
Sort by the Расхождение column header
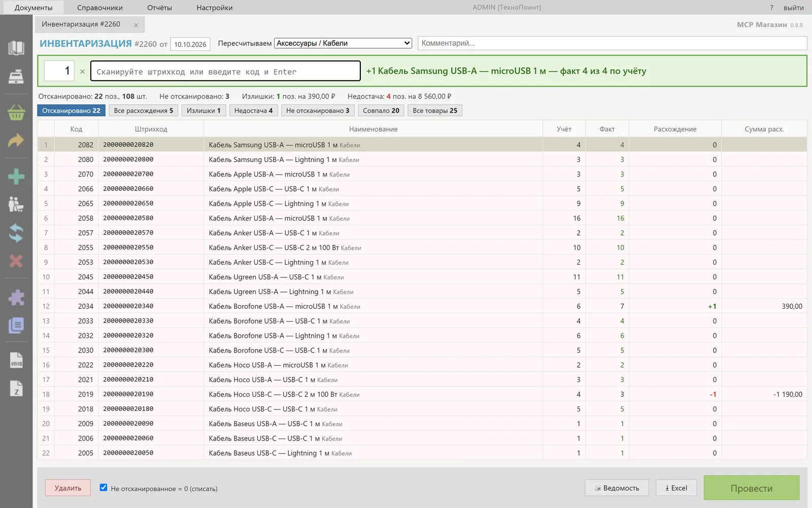tap(675, 129)
